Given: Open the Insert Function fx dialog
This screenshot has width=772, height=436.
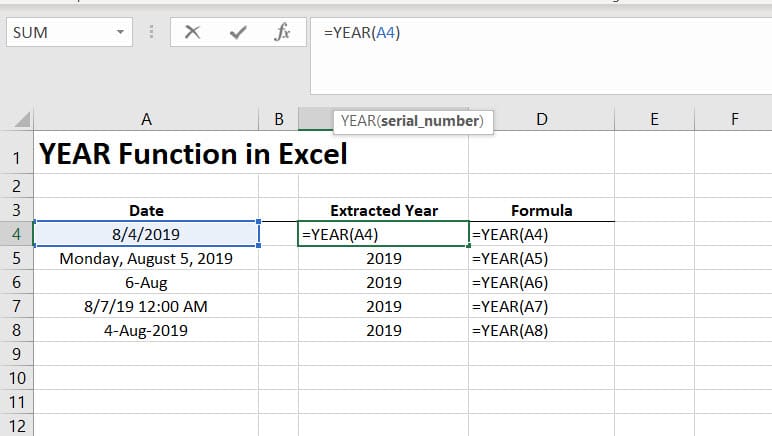Looking at the screenshot, I should [x=282, y=33].
